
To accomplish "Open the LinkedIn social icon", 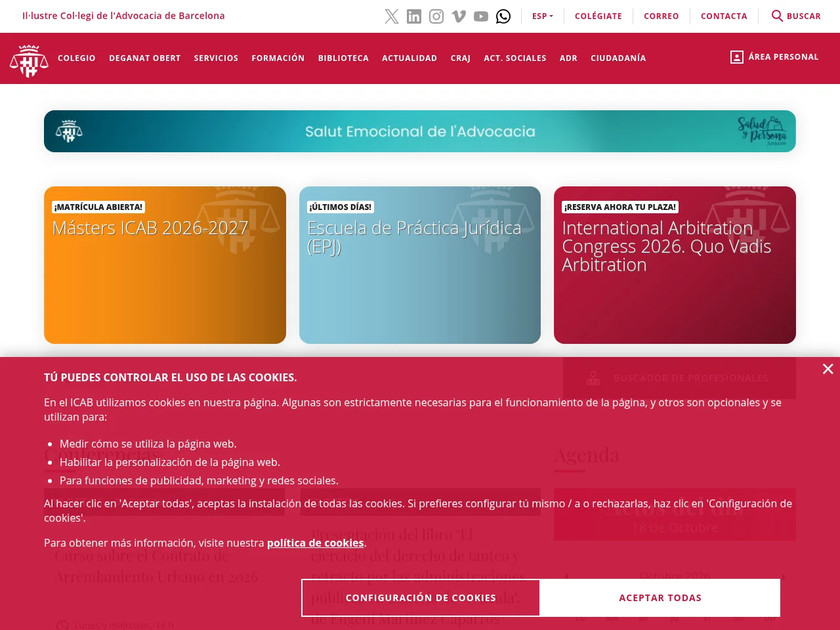I will 414,16.
